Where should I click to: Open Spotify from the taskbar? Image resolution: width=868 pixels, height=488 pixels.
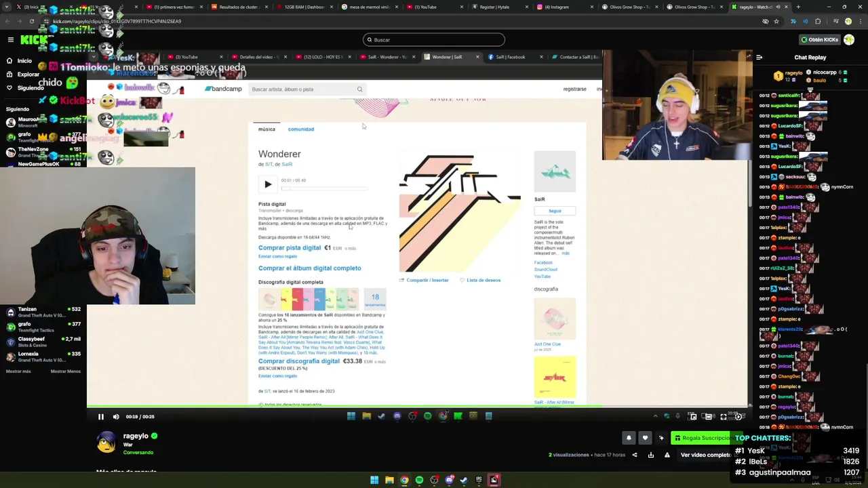(419, 480)
